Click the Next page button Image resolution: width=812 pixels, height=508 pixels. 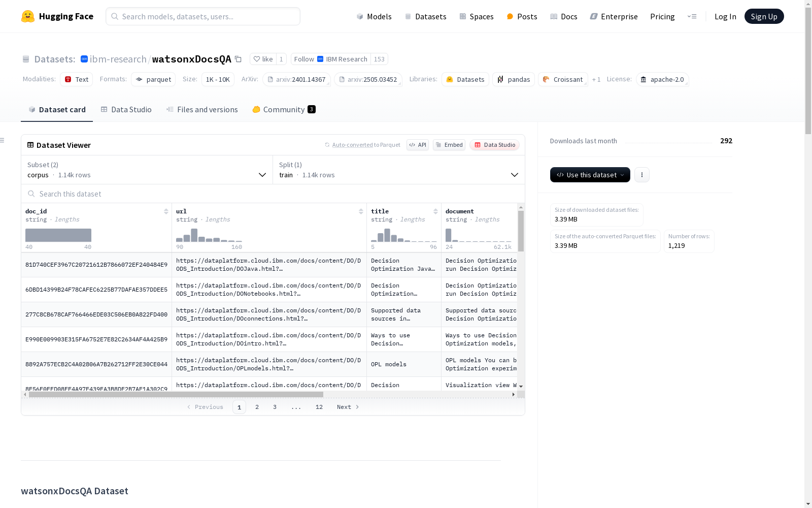click(348, 407)
